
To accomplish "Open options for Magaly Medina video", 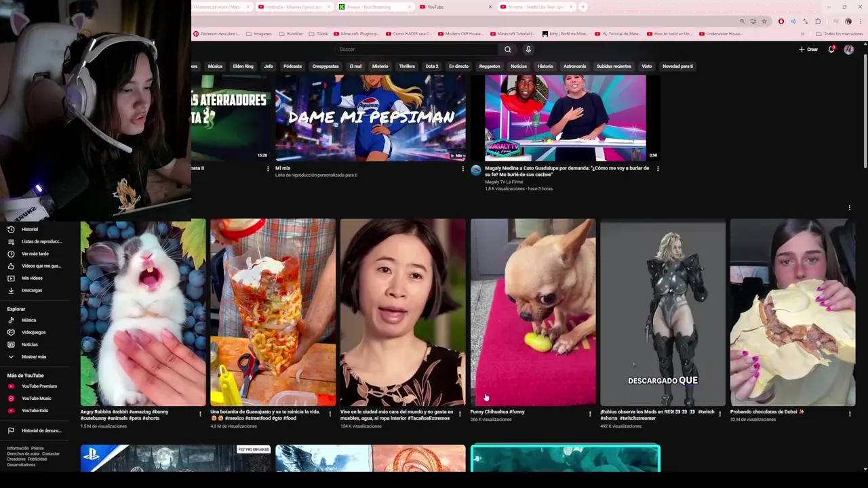I will (657, 169).
